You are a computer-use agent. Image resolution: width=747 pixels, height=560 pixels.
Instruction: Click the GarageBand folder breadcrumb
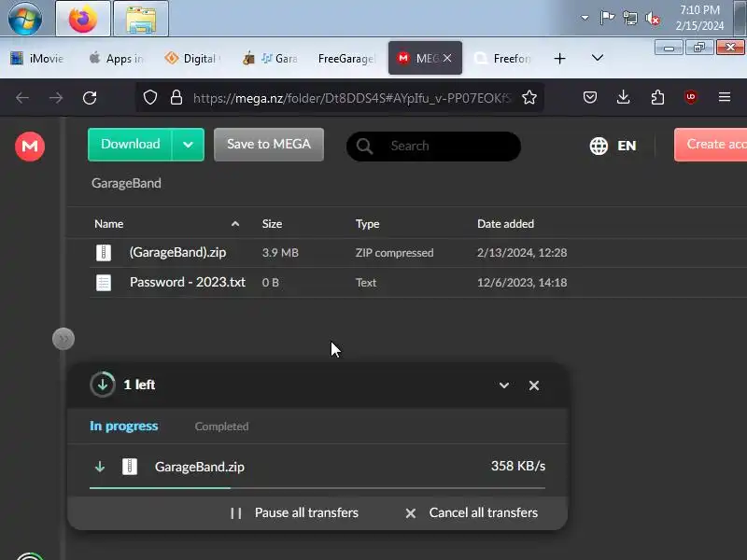pyautogui.click(x=126, y=183)
